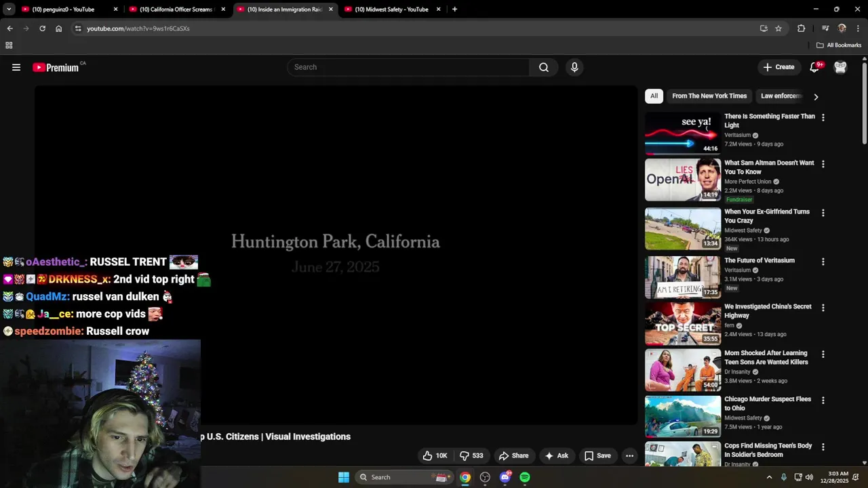This screenshot has width=868, height=488.
Task: Go to the browser home page
Action: [58, 28]
